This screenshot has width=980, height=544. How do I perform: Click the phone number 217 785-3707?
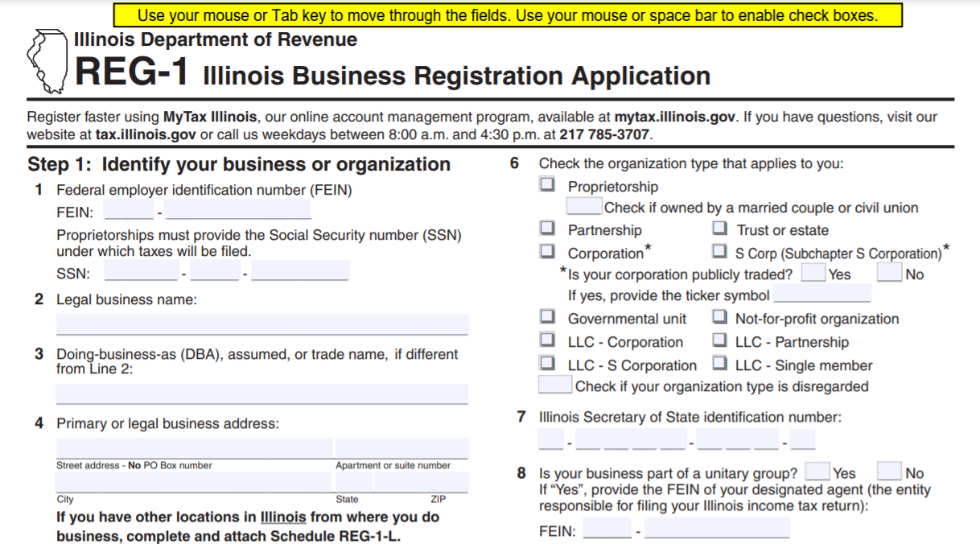[x=604, y=134]
